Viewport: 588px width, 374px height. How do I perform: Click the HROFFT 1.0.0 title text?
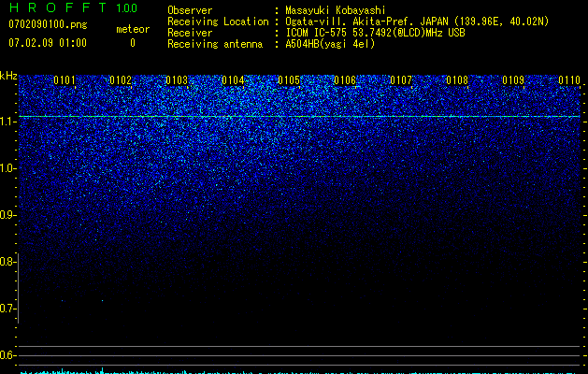[x=73, y=7]
